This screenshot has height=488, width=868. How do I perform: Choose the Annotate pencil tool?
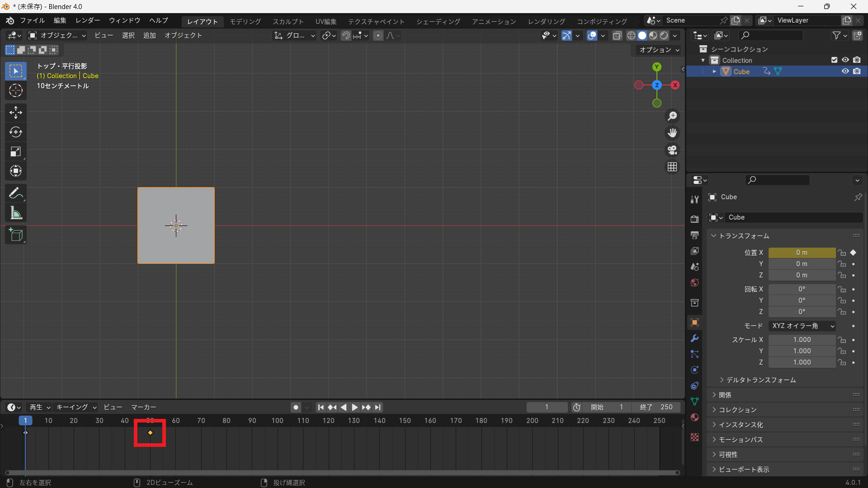[16, 193]
